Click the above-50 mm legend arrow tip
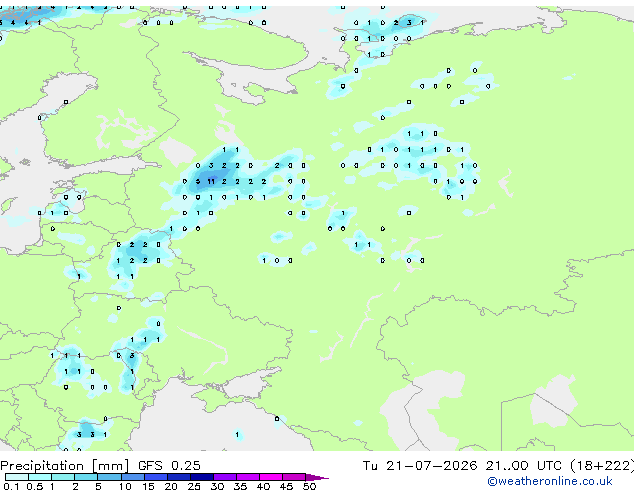The image size is (634, 490). coord(317,478)
